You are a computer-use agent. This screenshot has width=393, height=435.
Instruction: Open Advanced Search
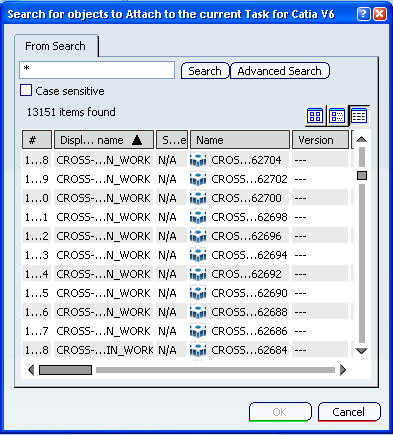point(279,71)
